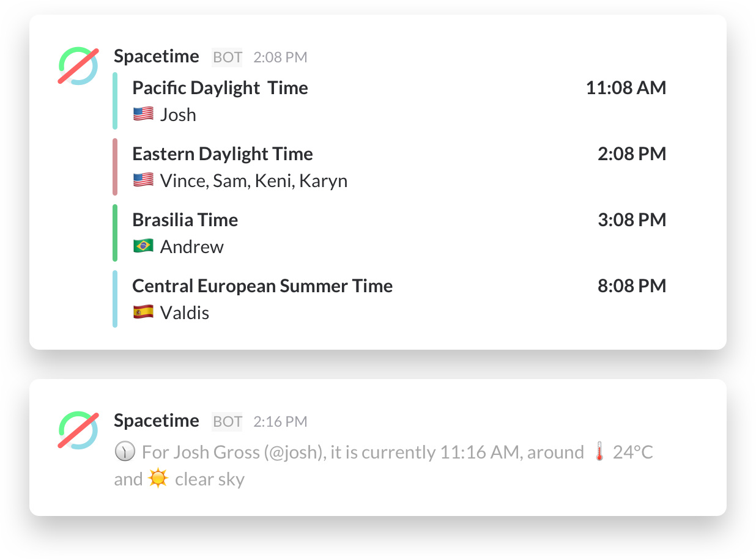
Task: Click the 2:08 PM message timestamp
Action: click(x=280, y=57)
